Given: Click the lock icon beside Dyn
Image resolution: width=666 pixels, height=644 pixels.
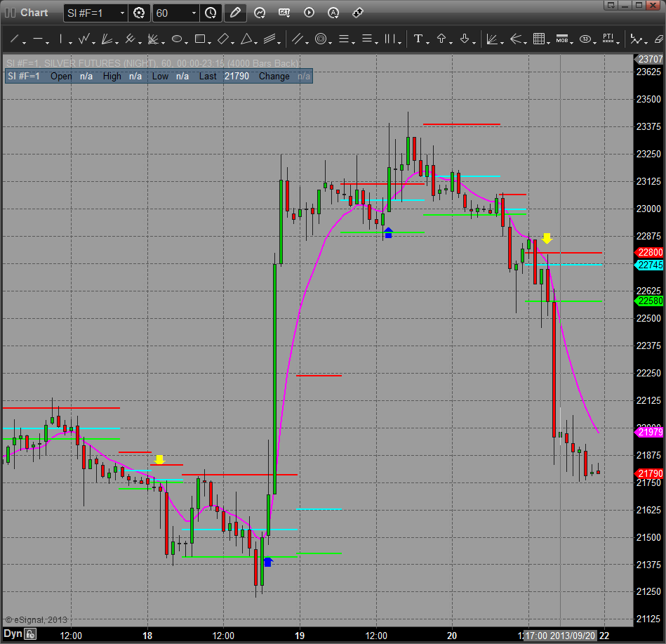Looking at the screenshot, I should 30,634.
